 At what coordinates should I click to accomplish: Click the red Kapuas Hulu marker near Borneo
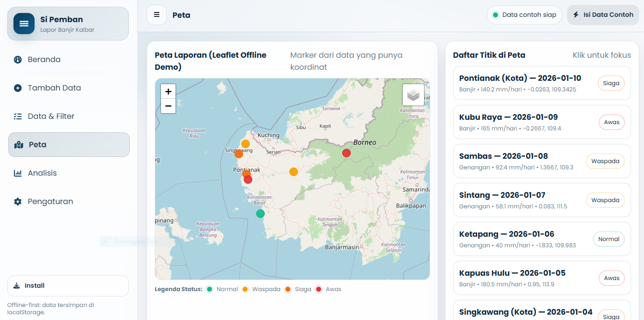pos(347,153)
